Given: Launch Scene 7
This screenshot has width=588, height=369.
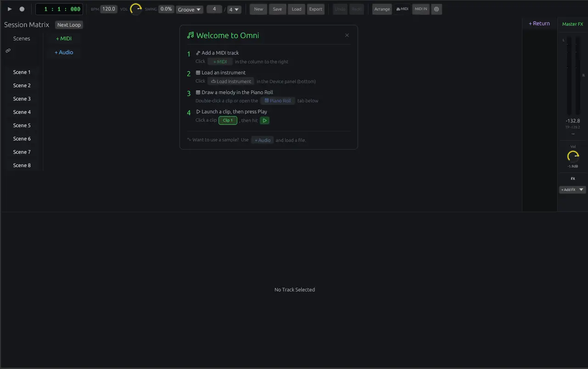Looking at the screenshot, I should point(22,152).
